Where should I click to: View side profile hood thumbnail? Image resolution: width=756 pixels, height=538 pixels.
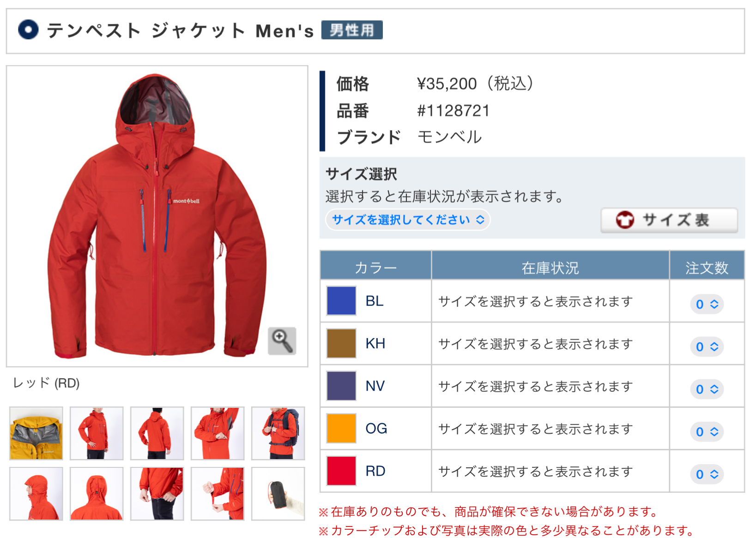pyautogui.click(x=36, y=494)
